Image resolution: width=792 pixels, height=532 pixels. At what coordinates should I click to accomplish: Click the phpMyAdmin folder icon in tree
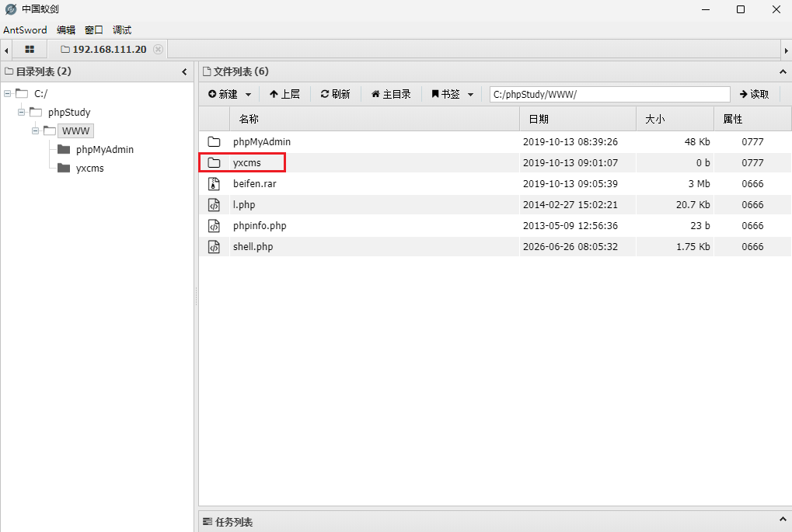64,149
